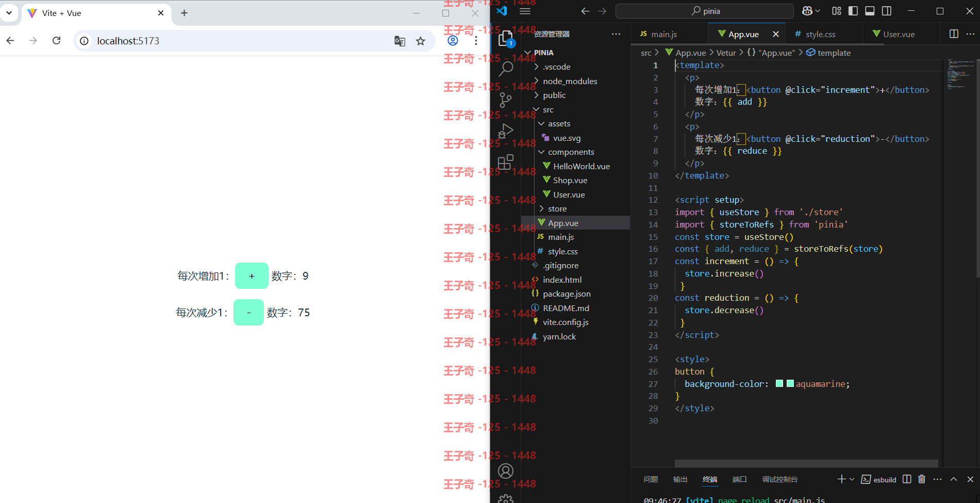The height and width of the screenshot is (503, 980).
Task: Open the Problems panel tab
Action: point(651,479)
